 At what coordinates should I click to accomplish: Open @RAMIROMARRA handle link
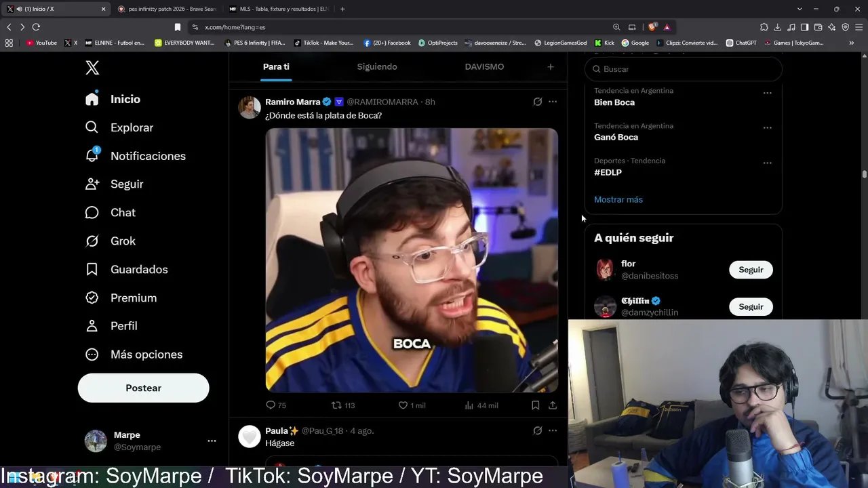[382, 102]
